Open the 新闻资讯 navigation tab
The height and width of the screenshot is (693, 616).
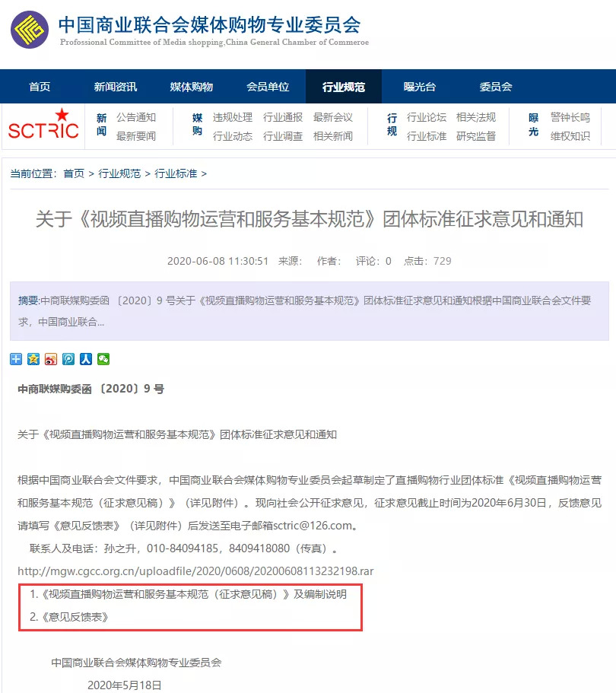tap(116, 87)
